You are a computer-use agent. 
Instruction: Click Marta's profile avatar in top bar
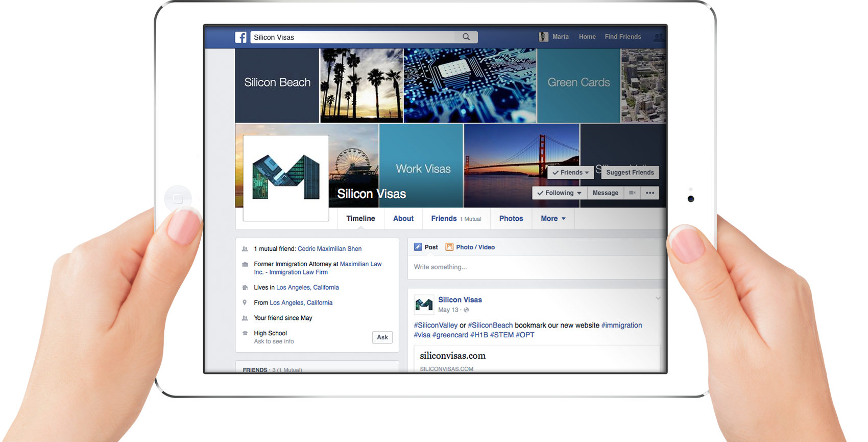click(x=543, y=37)
